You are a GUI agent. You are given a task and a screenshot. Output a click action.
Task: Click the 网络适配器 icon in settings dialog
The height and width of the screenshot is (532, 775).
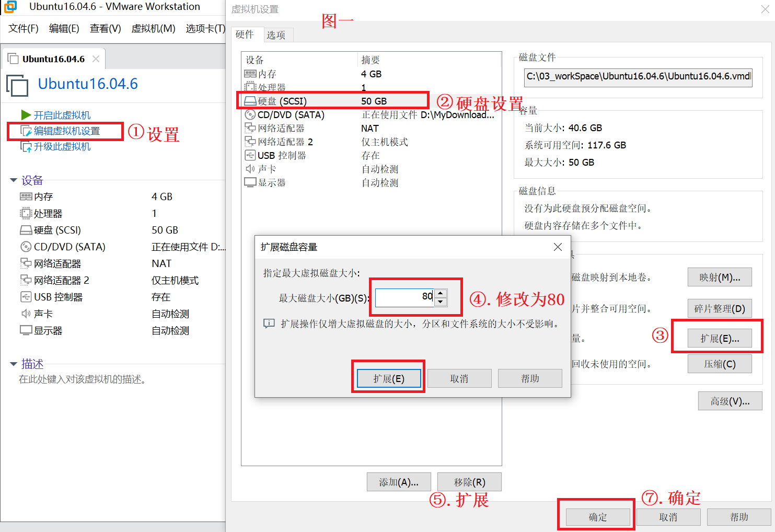click(x=250, y=128)
